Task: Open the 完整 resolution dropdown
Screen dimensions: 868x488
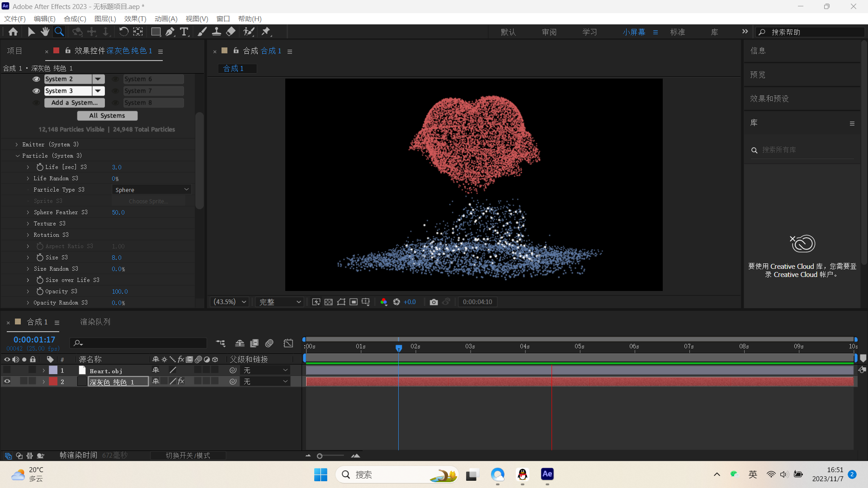Action: coord(280,302)
